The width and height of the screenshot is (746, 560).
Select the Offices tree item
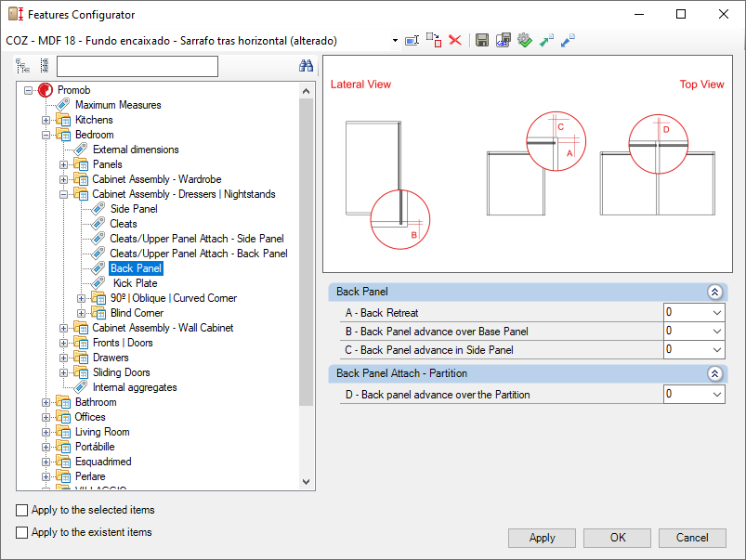pos(90,417)
